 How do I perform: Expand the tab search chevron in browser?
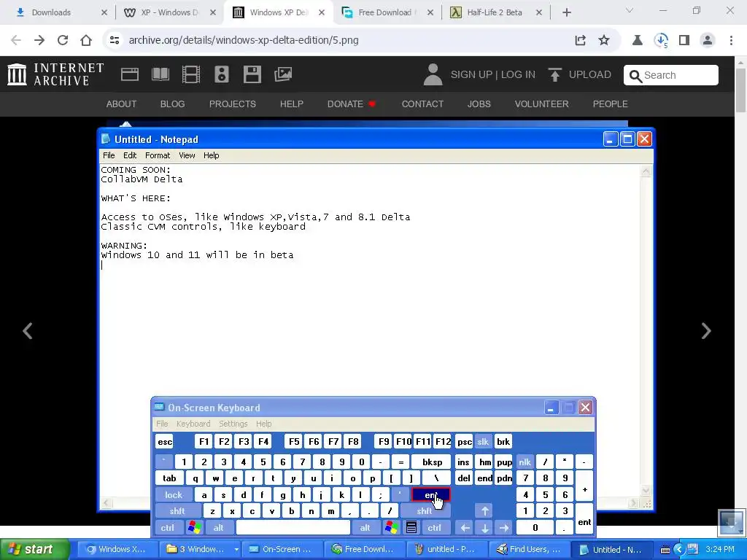point(630,10)
